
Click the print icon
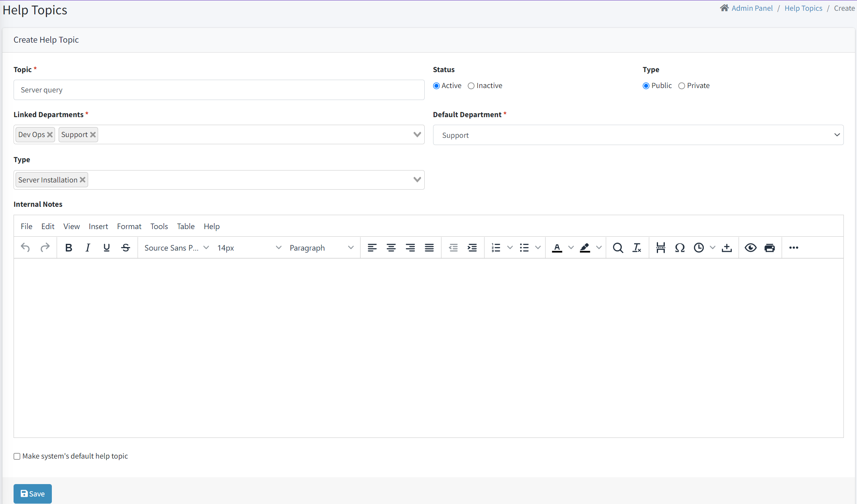(x=769, y=248)
